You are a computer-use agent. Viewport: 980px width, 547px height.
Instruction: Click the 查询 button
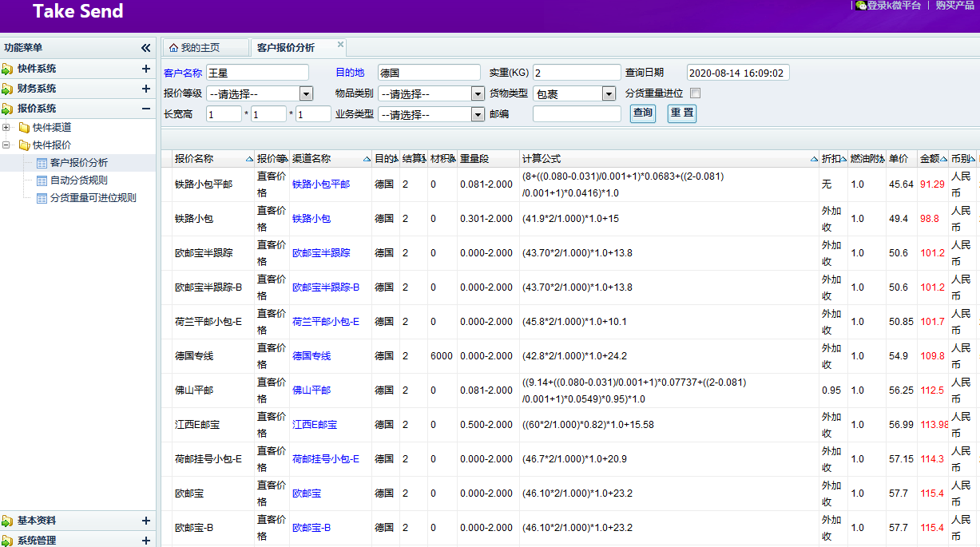pos(643,113)
